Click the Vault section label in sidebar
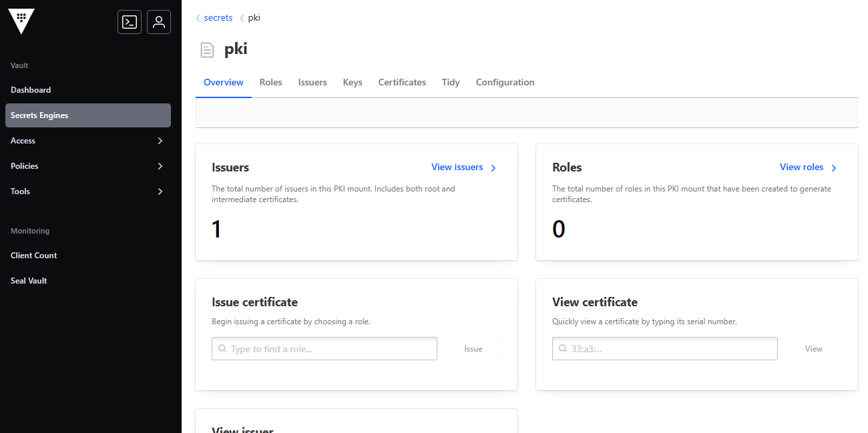The width and height of the screenshot is (868, 433). point(19,65)
